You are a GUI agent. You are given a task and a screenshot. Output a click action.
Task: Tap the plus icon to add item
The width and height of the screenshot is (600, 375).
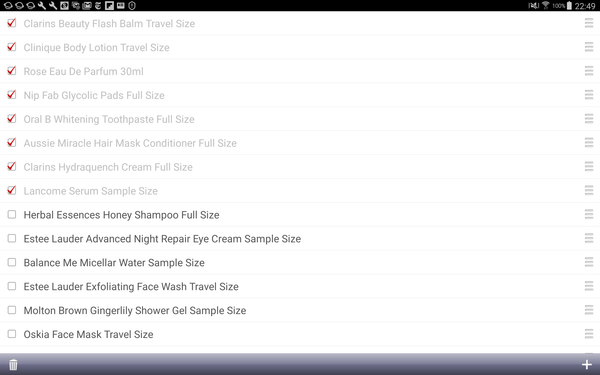(x=587, y=365)
